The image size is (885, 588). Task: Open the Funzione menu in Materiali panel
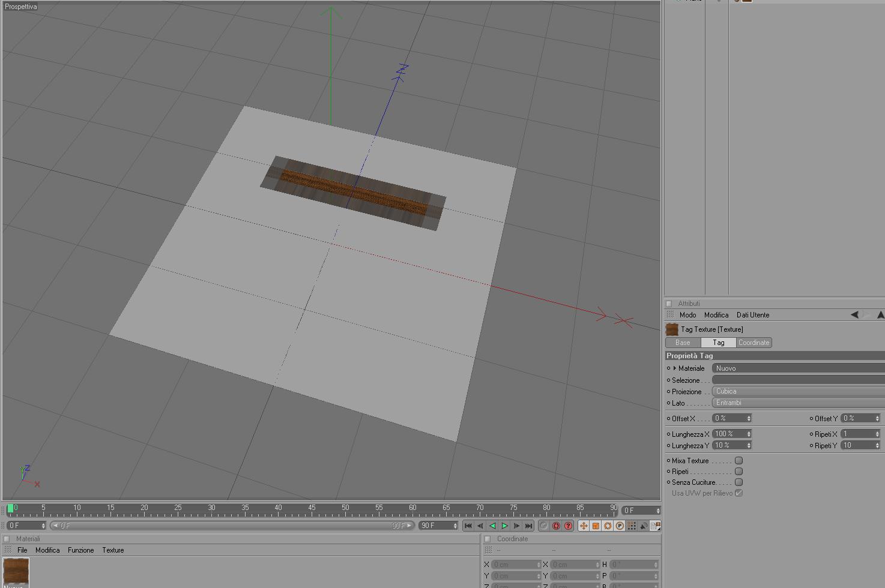[80, 550]
